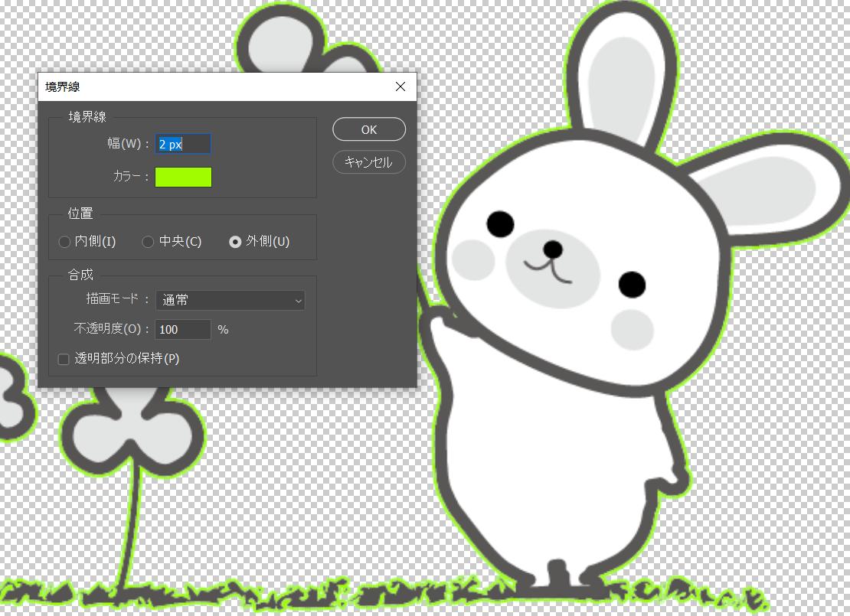Select the 内側(I) position radio button
850x616 pixels.
tap(64, 242)
